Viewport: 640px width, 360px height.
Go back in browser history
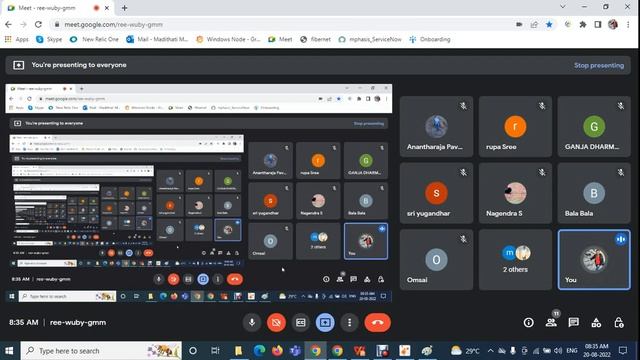(8, 24)
